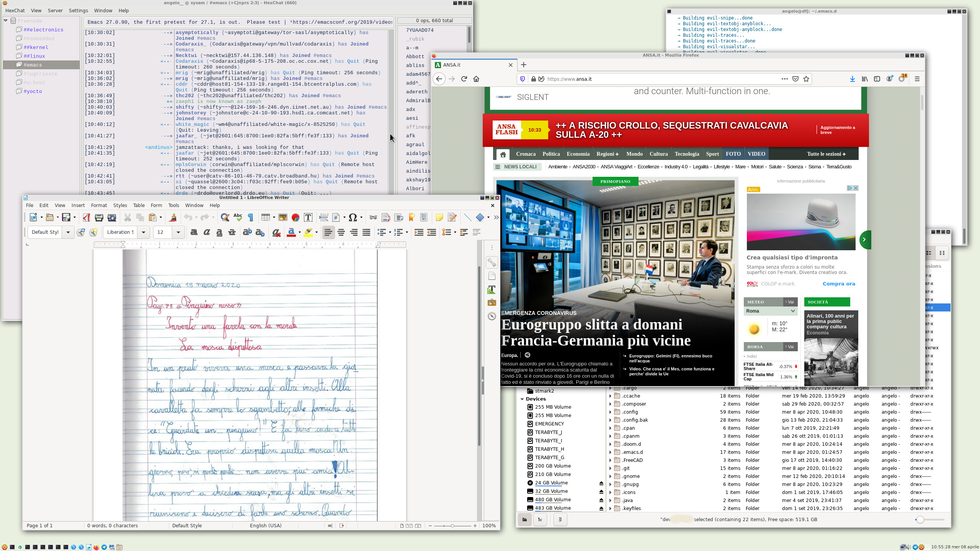Open HexChat Server menu
Screen dimensions: 980x551
pos(55,10)
